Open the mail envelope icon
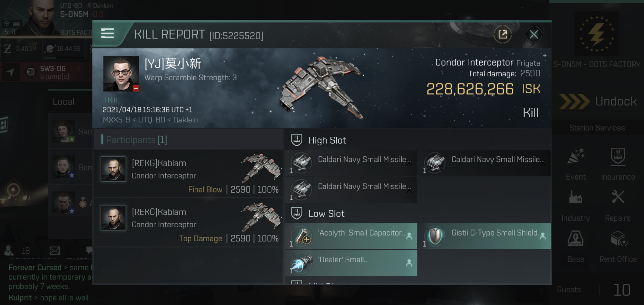 54,251
